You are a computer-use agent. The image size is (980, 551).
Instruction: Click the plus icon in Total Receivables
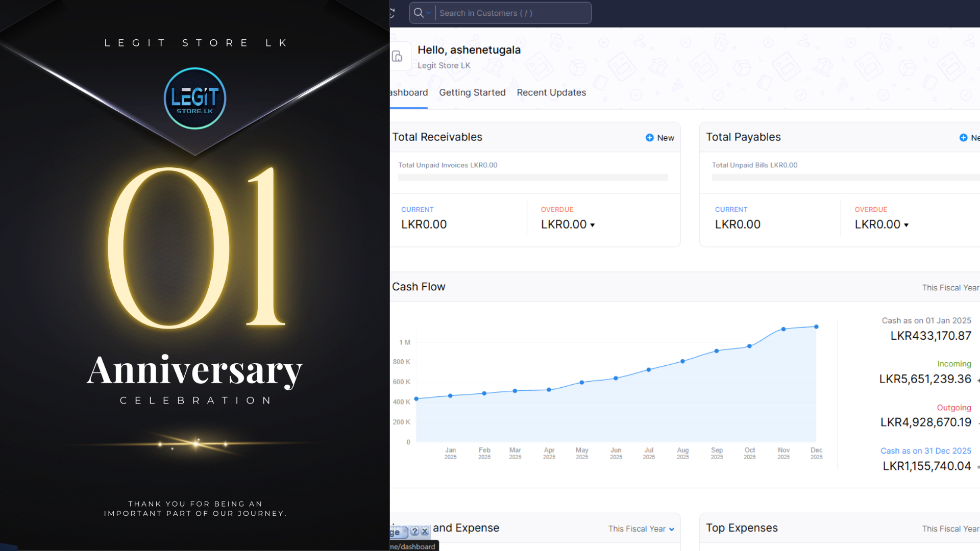649,138
